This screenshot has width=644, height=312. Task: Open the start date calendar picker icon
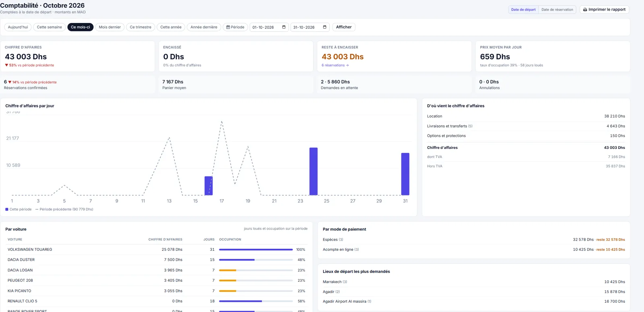[284, 27]
